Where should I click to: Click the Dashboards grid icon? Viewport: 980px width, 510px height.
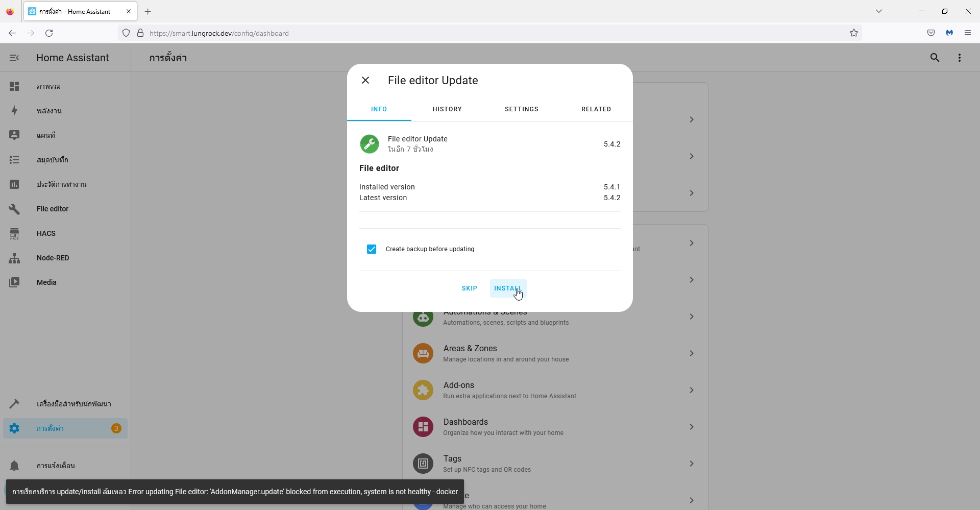pyautogui.click(x=423, y=427)
